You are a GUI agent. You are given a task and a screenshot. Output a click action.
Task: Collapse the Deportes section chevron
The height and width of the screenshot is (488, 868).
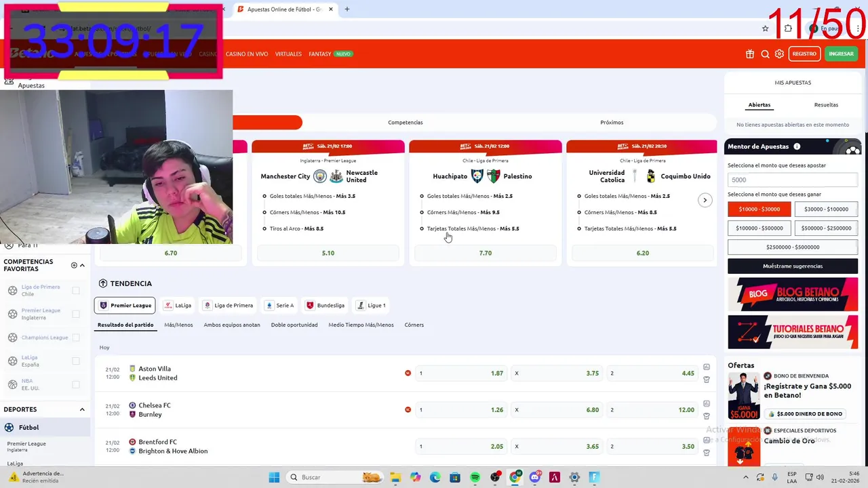pyautogui.click(x=82, y=409)
